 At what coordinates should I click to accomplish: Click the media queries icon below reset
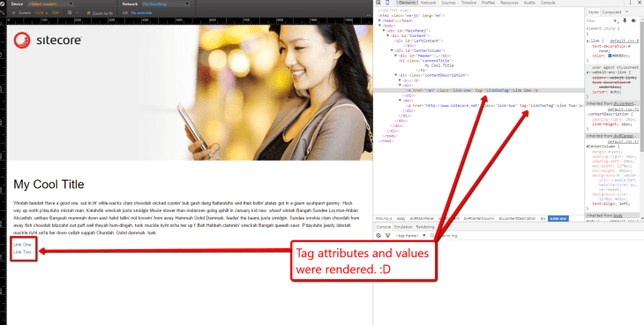[x=2, y=12]
